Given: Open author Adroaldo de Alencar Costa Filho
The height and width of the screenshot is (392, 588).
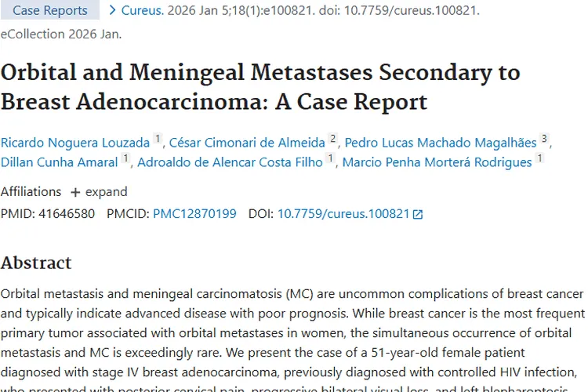Looking at the screenshot, I should [x=230, y=162].
